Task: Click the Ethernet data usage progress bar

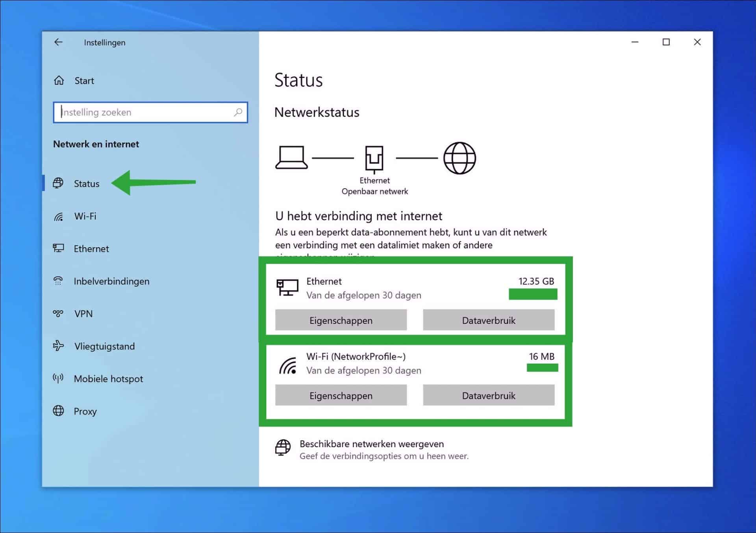Action: (533, 294)
